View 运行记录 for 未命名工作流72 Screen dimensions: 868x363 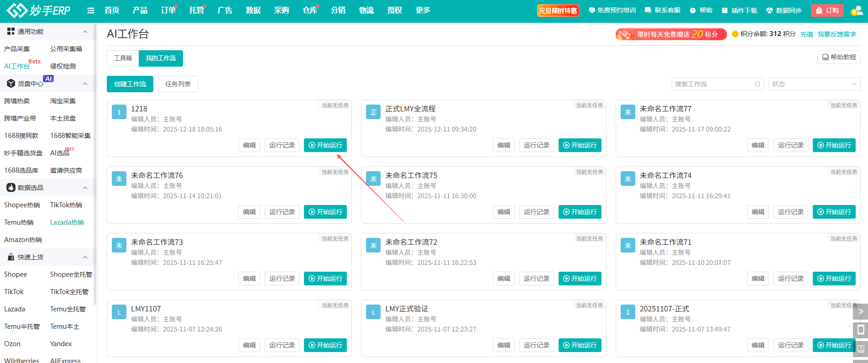(x=537, y=279)
